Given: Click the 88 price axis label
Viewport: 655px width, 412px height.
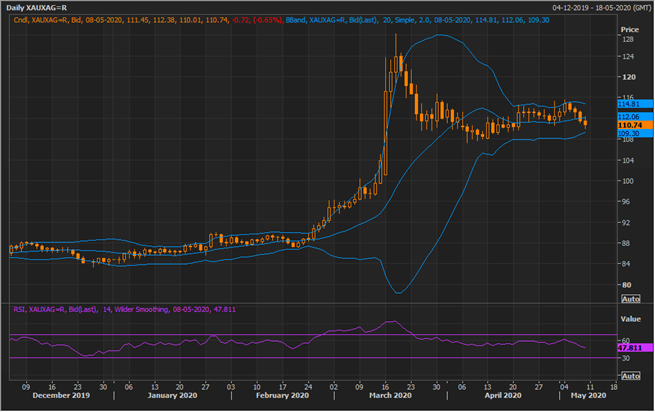Looking at the screenshot, I should pyautogui.click(x=626, y=243).
